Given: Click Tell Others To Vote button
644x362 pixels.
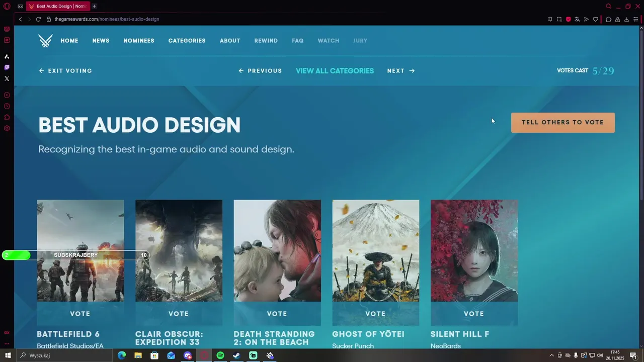Looking at the screenshot, I should [563, 123].
